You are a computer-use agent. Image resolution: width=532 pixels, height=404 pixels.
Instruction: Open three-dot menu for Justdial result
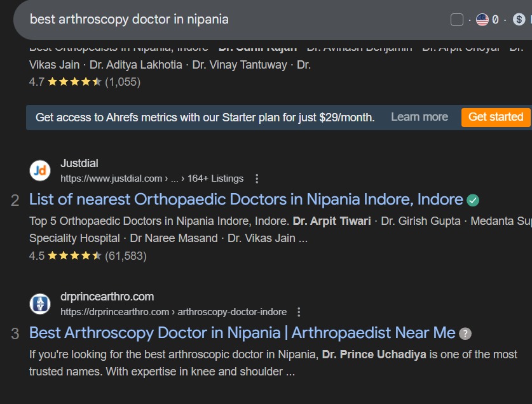coord(257,178)
